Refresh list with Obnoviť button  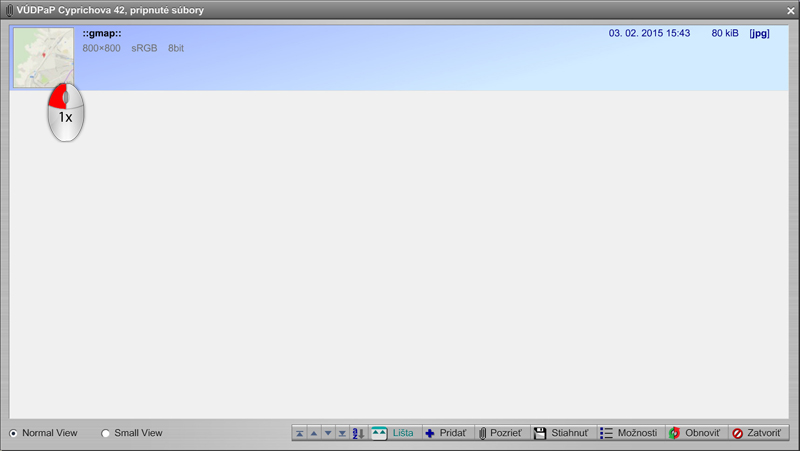point(694,433)
